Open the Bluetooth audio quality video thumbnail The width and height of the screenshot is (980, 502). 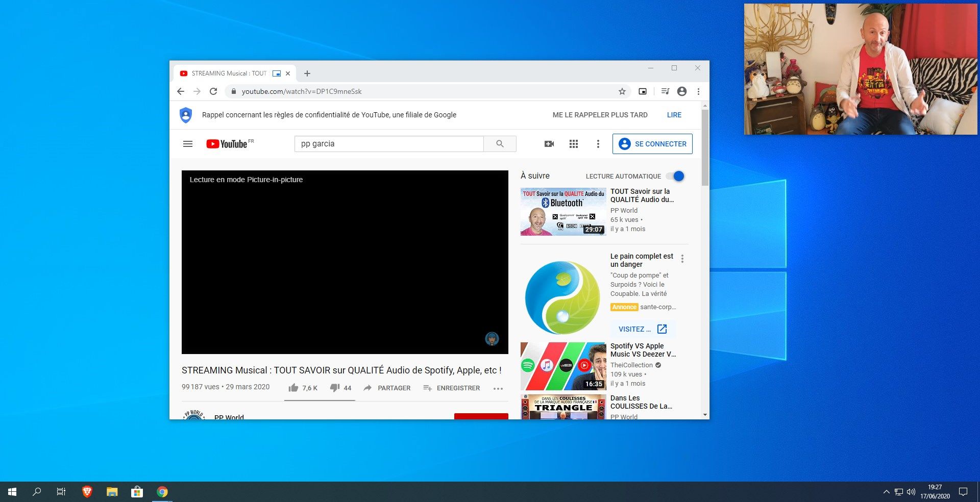coord(563,212)
